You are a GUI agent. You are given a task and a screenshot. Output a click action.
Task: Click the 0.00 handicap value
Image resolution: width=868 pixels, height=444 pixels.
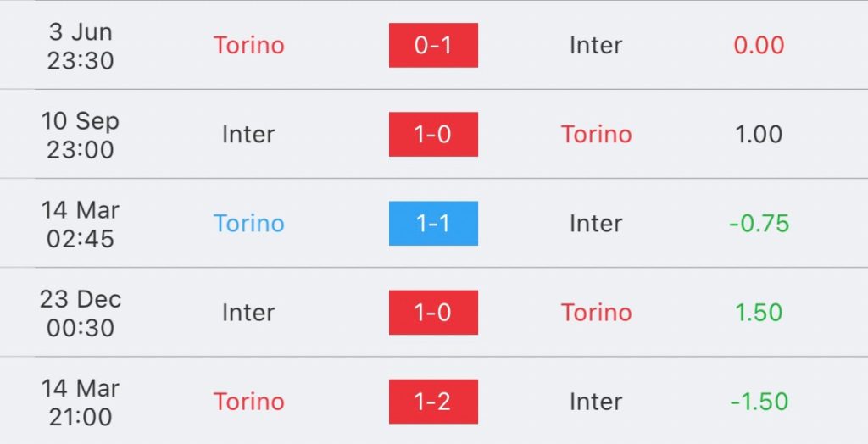pos(759,46)
